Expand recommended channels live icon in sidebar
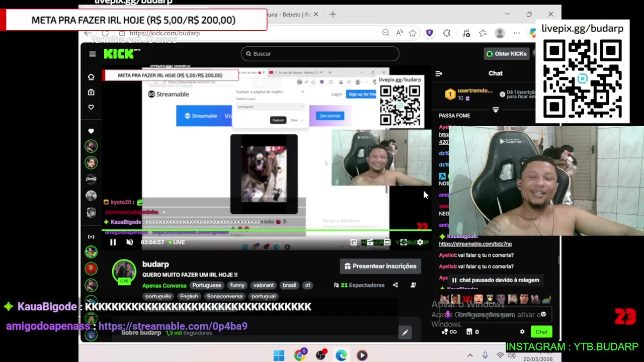The image size is (644, 362). pyautogui.click(x=91, y=237)
